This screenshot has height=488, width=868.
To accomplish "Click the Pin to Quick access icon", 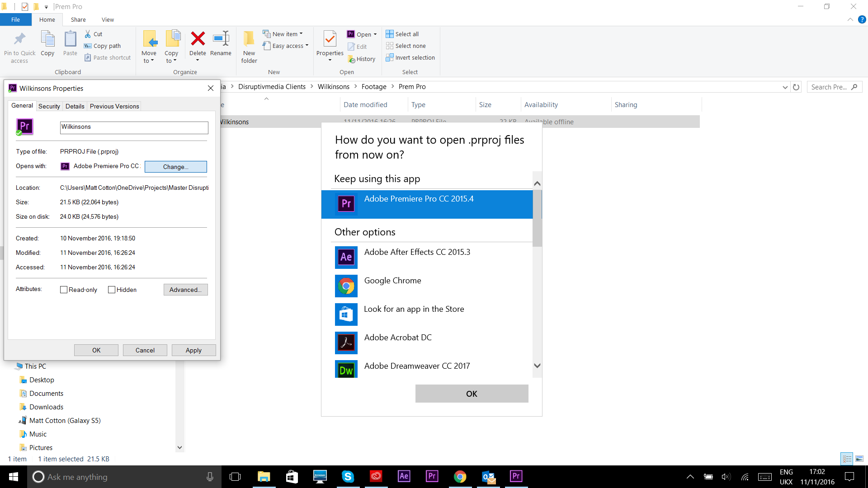I will (19, 39).
